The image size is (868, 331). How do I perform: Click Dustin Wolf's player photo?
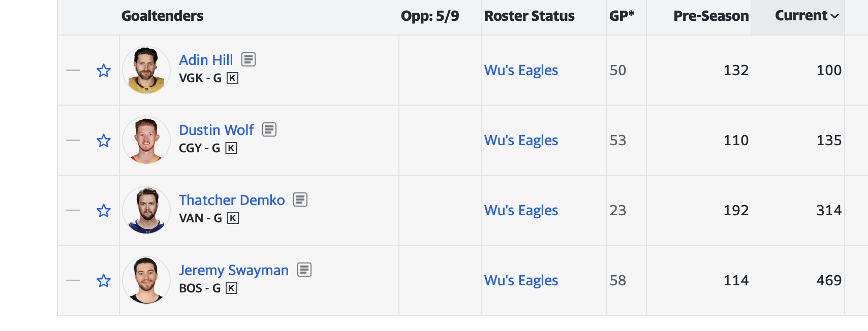(x=146, y=140)
